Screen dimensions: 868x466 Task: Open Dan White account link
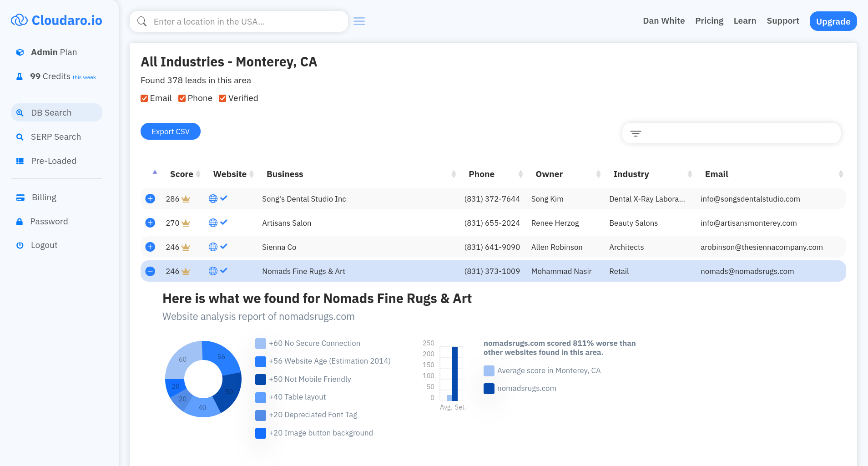(664, 21)
